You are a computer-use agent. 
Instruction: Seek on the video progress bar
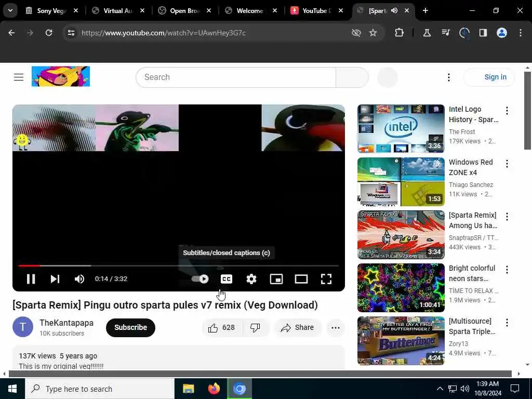coord(179,265)
